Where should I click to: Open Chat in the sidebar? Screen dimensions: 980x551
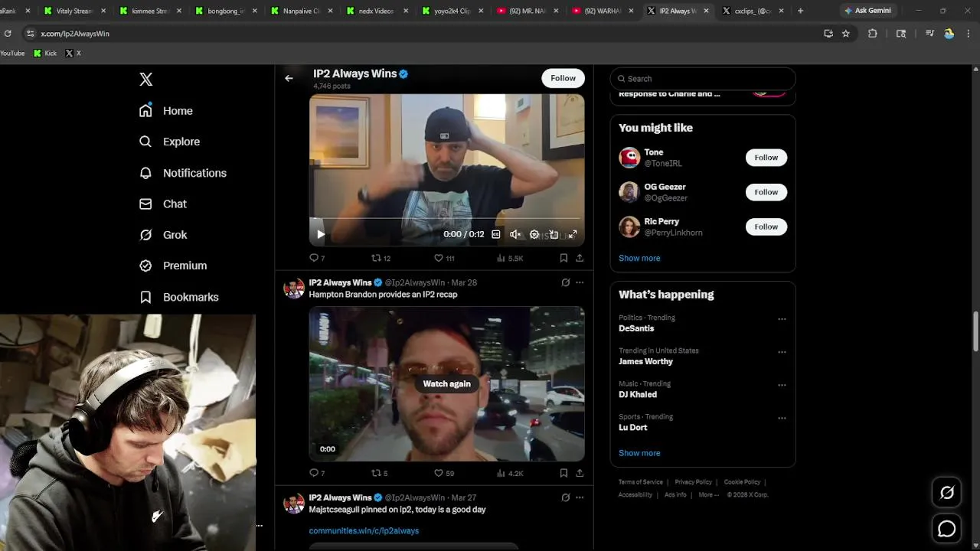pos(163,204)
